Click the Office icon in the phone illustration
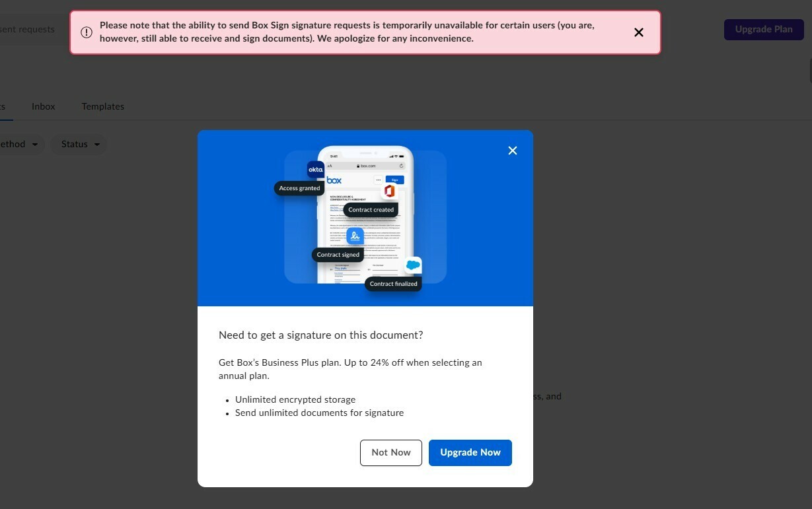 point(389,191)
